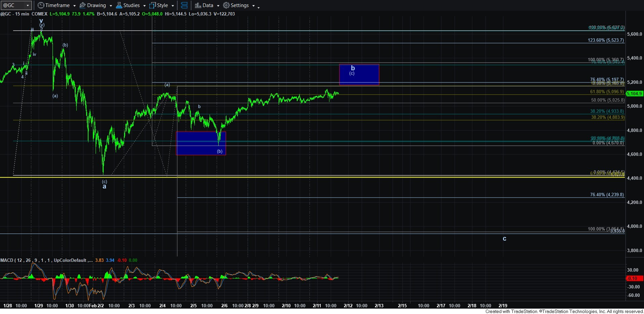This screenshot has height=314, width=644.
Task: Select the upper blue target box labeled b
Action: [x=359, y=75]
